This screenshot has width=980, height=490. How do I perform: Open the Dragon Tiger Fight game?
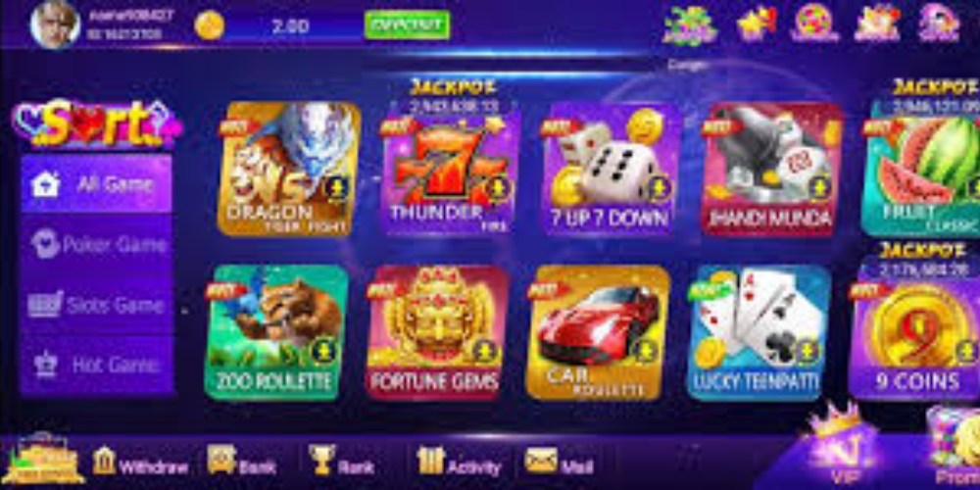coord(289,169)
